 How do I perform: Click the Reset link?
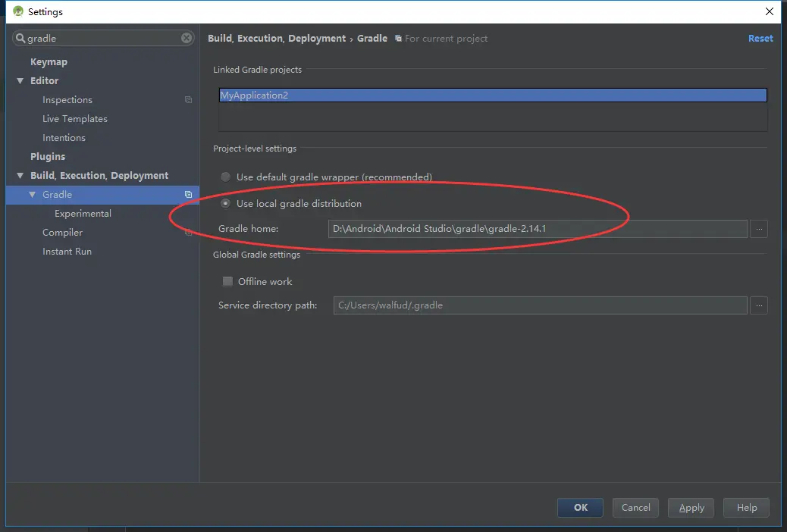pyautogui.click(x=760, y=38)
